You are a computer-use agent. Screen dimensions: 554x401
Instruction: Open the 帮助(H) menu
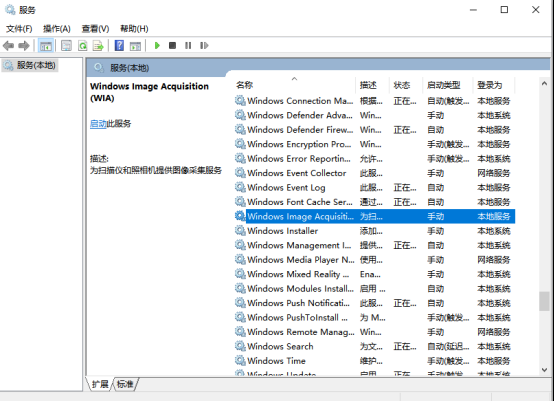(134, 29)
